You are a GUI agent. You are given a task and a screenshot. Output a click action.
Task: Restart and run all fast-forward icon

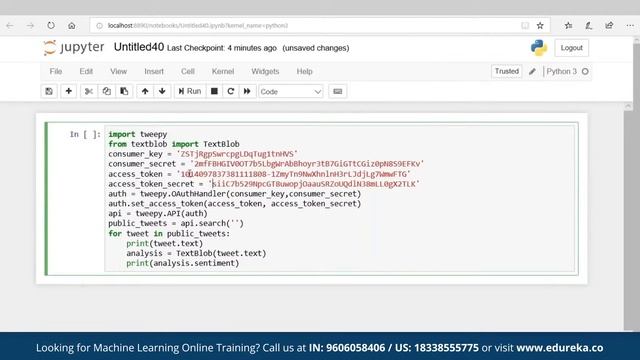(x=247, y=91)
